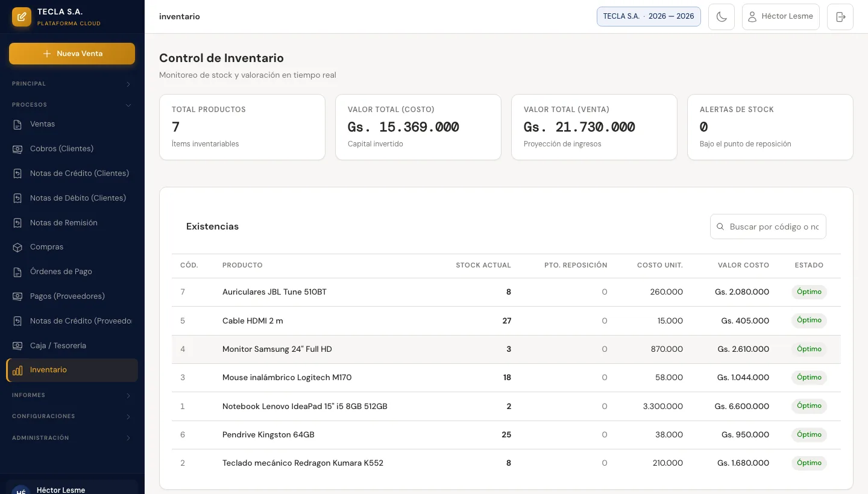Click the Alertas de Stock card

point(770,127)
